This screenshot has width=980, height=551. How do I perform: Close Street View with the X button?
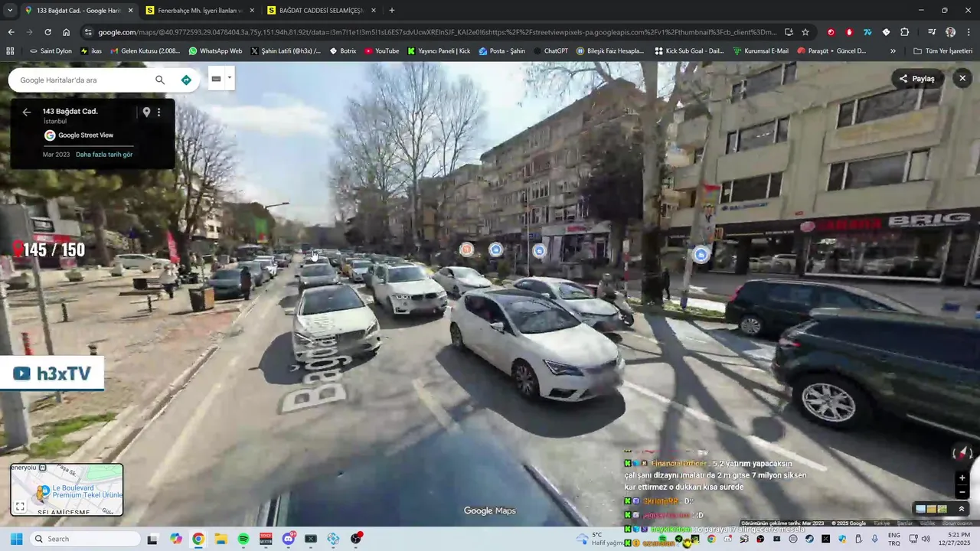point(962,78)
